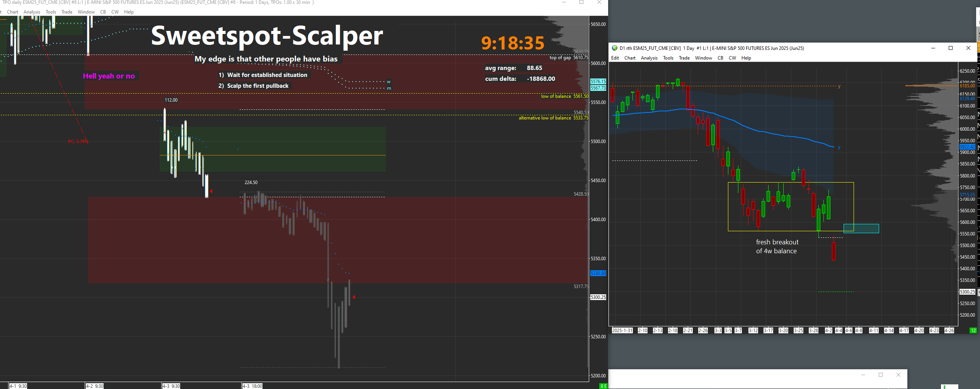
Task: Click the cyan 5567.73 price marker
Action: 598,88
